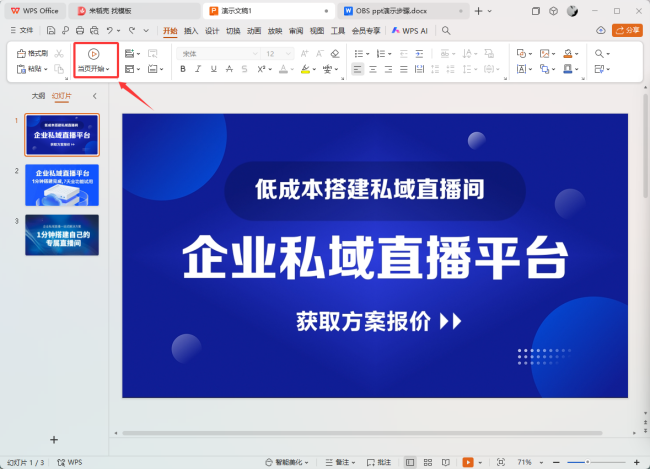Viewport: 651px width, 469px height.
Task: Click the play from current slide icon
Action: [93, 52]
